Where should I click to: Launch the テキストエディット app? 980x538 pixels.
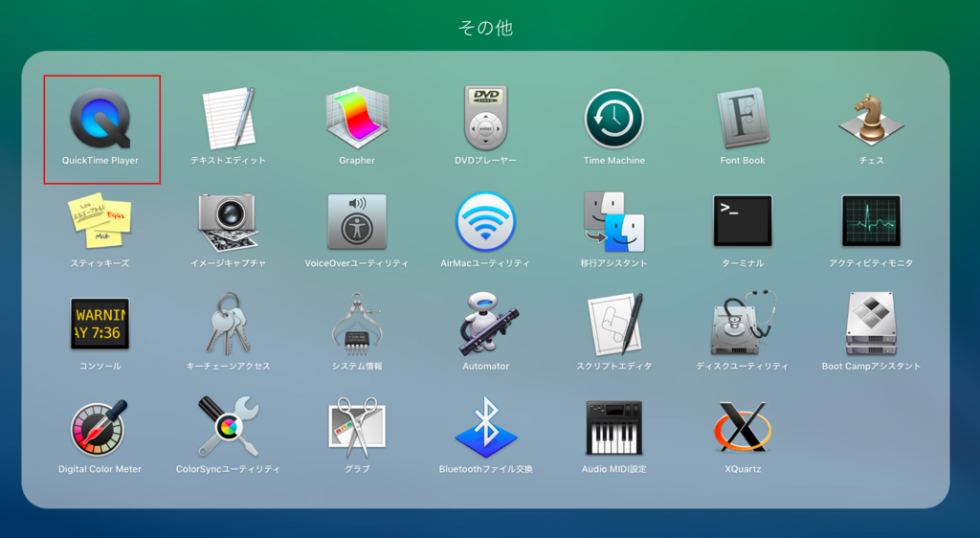coord(229,119)
